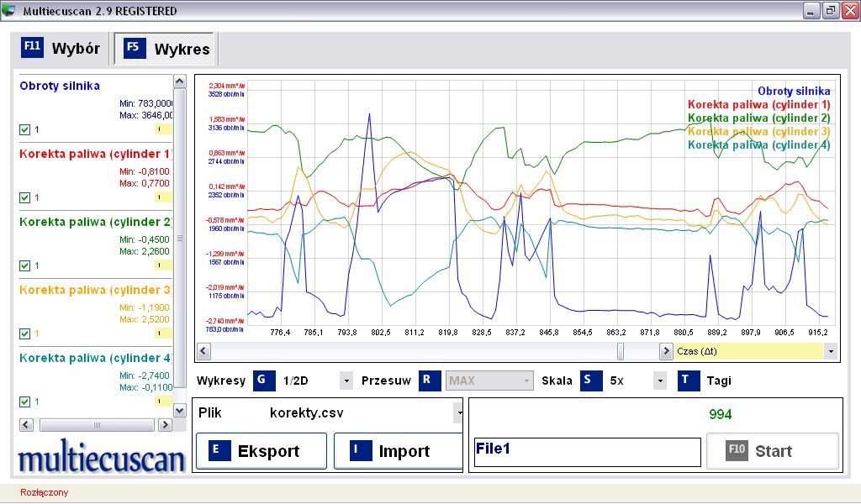Screen dimensions: 861x504
Task: Click the Import button
Action: coord(399,451)
